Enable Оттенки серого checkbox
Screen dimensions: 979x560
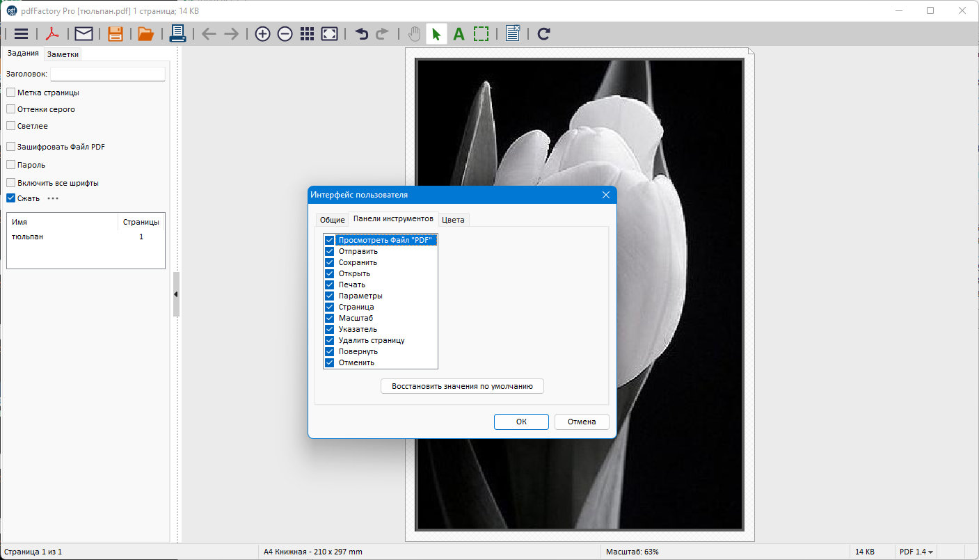click(10, 109)
